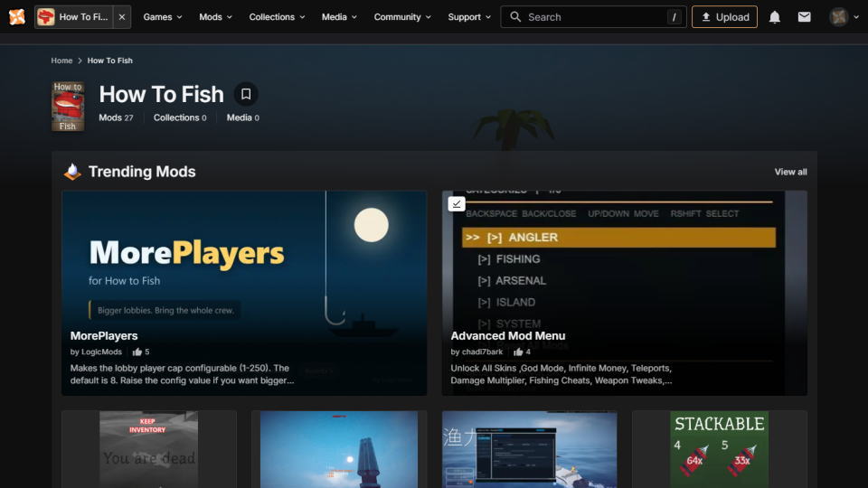Click How To Fish breadcrumb
The height and width of the screenshot is (488, 868).
109,61
